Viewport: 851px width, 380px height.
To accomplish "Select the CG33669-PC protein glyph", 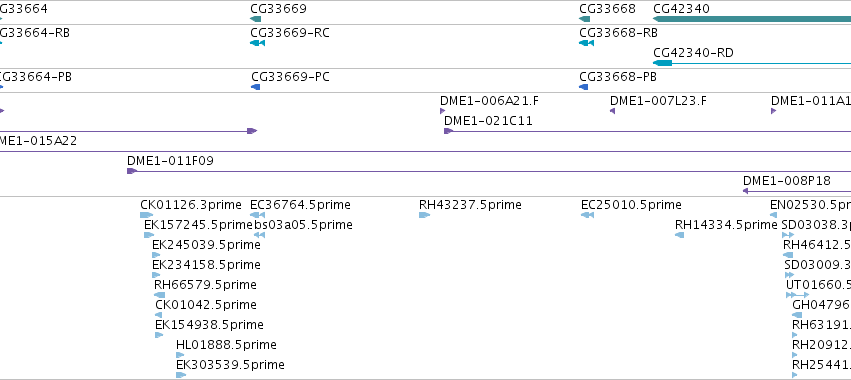I will (256, 87).
